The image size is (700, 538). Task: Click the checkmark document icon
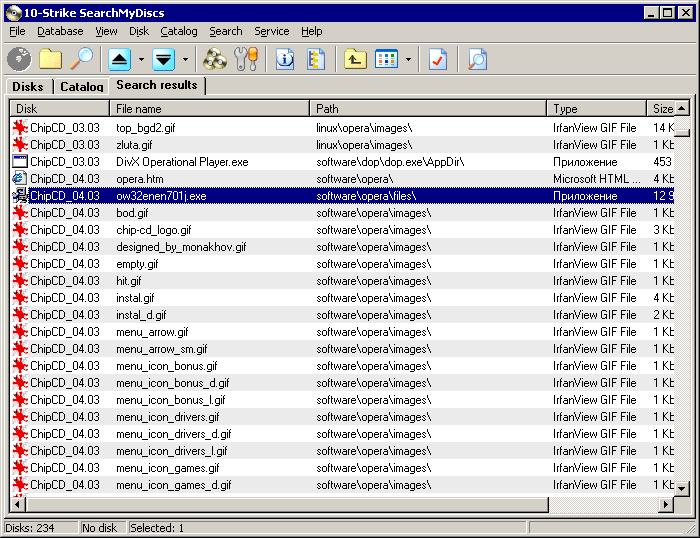coord(438,59)
